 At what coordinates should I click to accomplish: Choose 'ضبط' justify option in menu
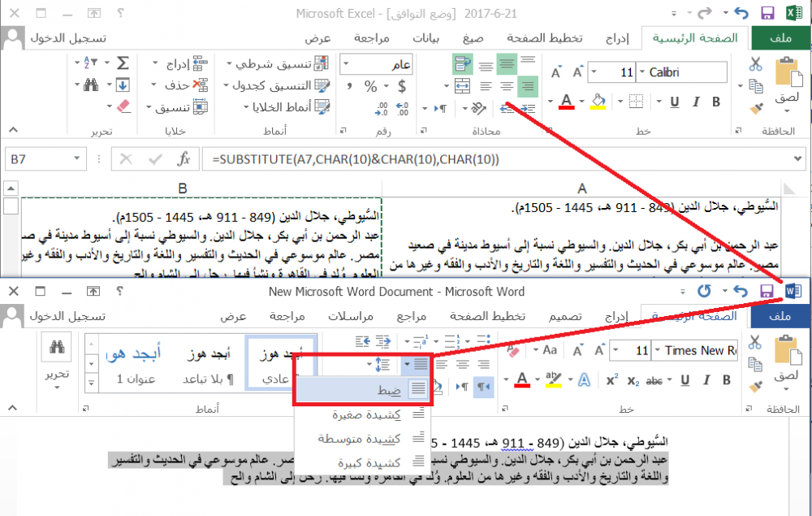pos(362,389)
